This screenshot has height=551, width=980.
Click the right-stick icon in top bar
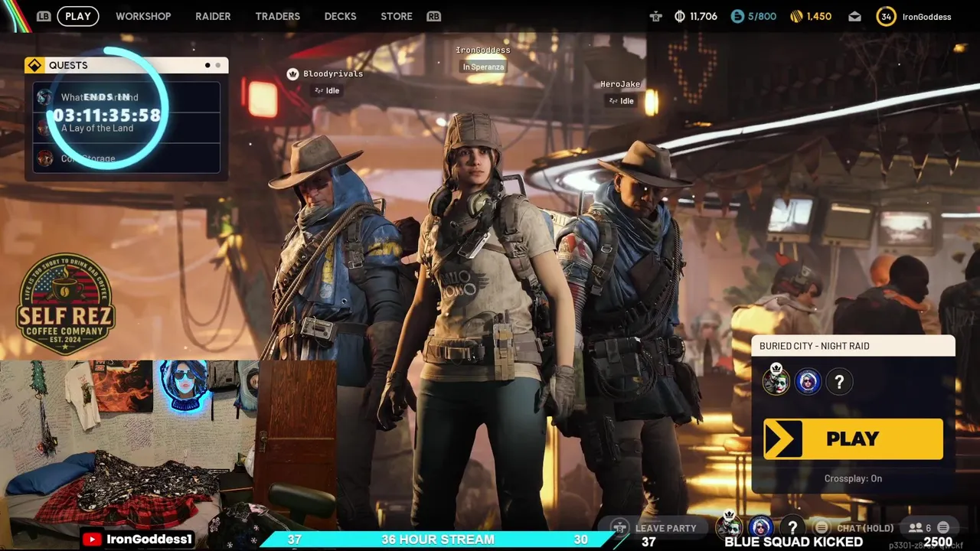(656, 16)
